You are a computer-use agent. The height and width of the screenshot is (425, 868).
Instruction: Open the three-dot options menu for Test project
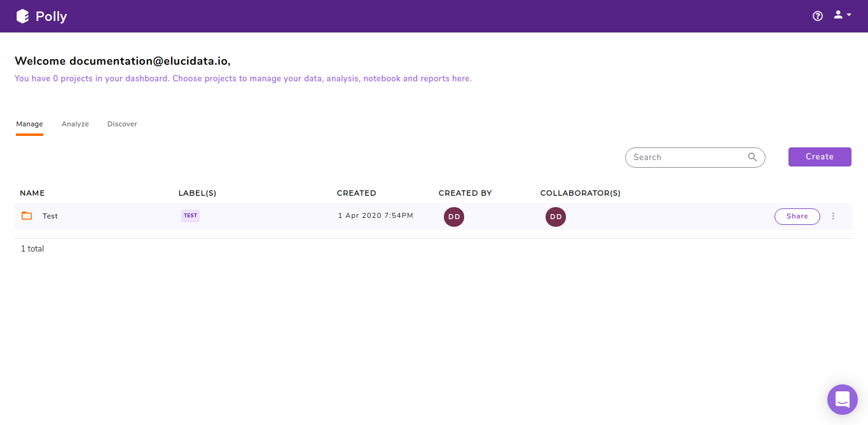pyautogui.click(x=833, y=216)
